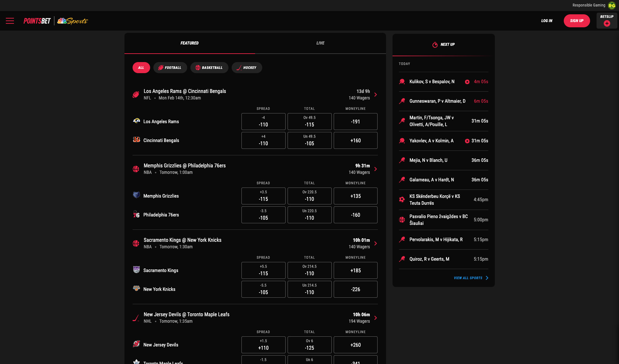
Task: Expand Grizzlies @ 76ers event chevron
Action: 376,169
